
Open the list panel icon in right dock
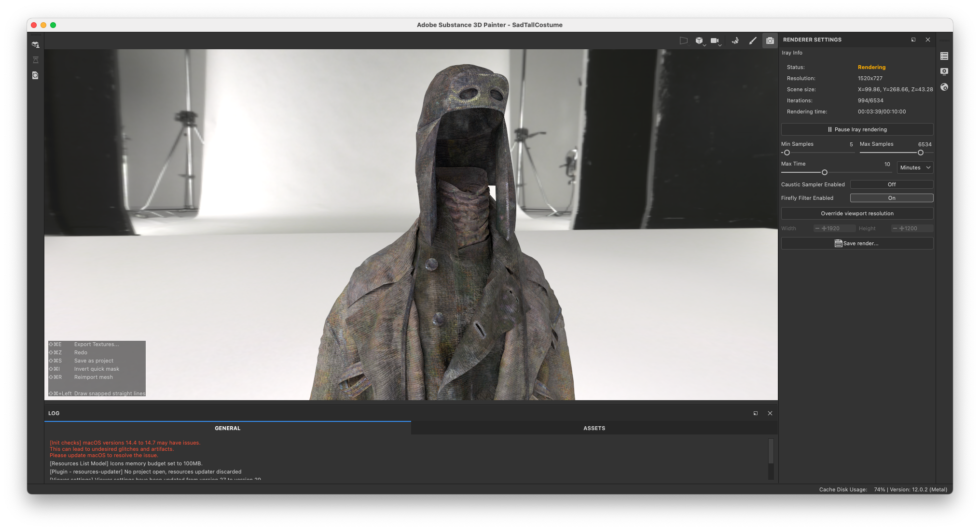pyautogui.click(x=944, y=56)
